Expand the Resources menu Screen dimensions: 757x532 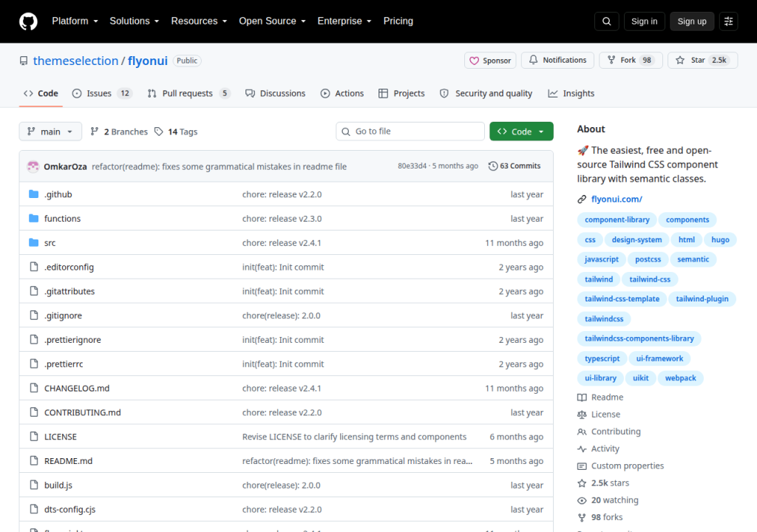tap(199, 21)
